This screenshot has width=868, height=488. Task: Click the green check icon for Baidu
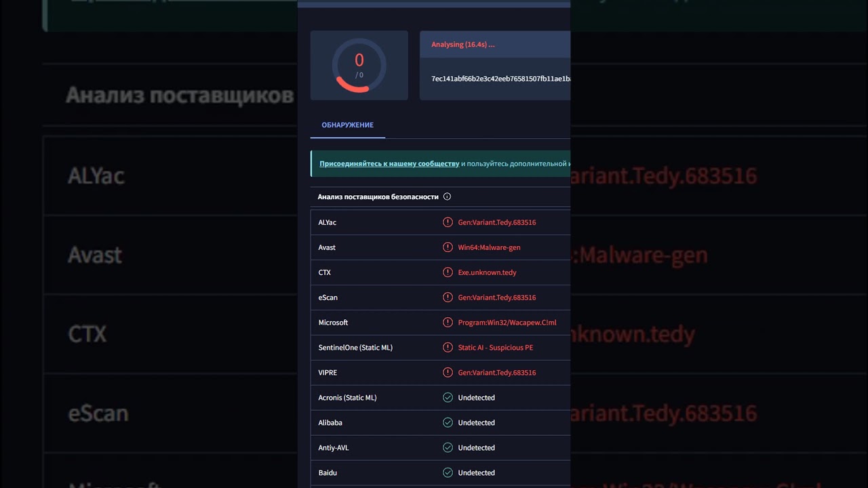coord(448,473)
